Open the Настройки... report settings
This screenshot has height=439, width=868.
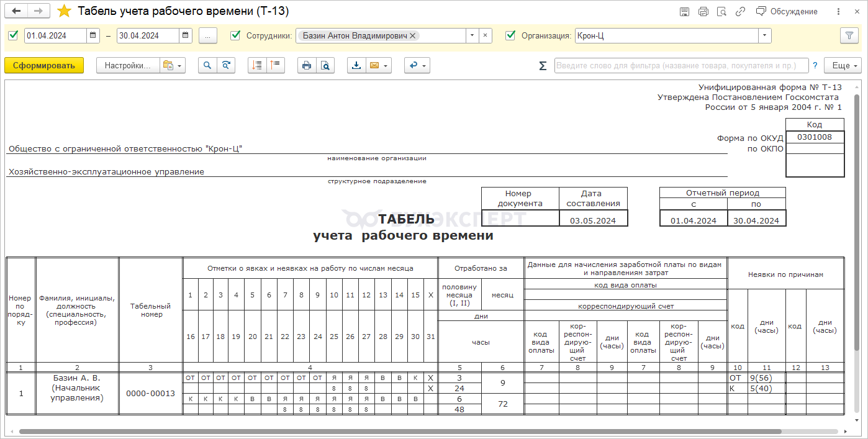click(x=127, y=65)
